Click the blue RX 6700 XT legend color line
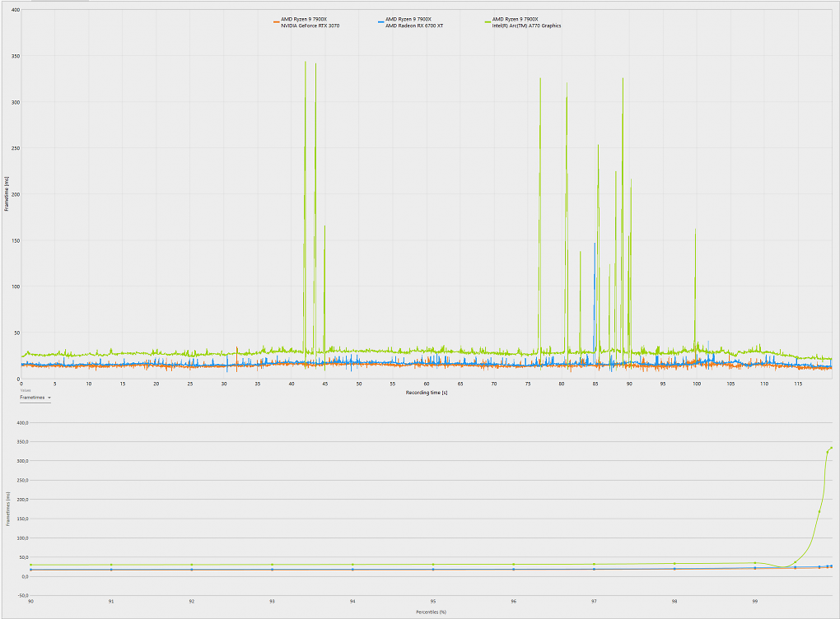 point(381,22)
